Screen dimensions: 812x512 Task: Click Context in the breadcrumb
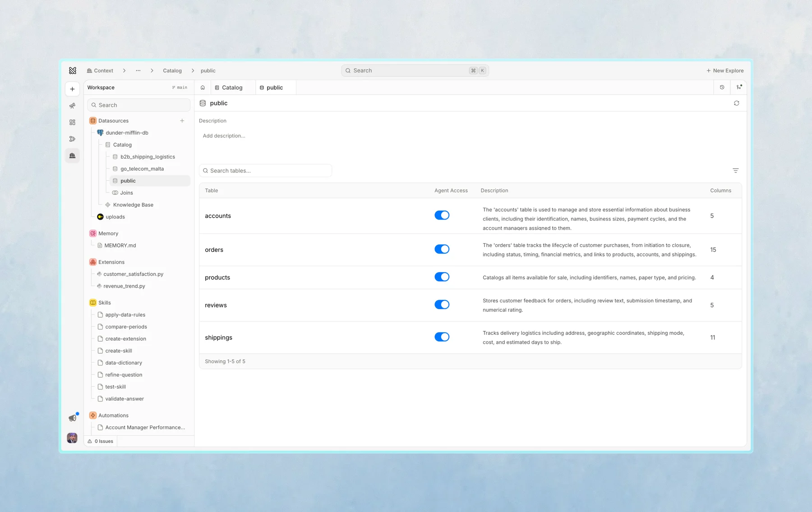click(x=100, y=71)
